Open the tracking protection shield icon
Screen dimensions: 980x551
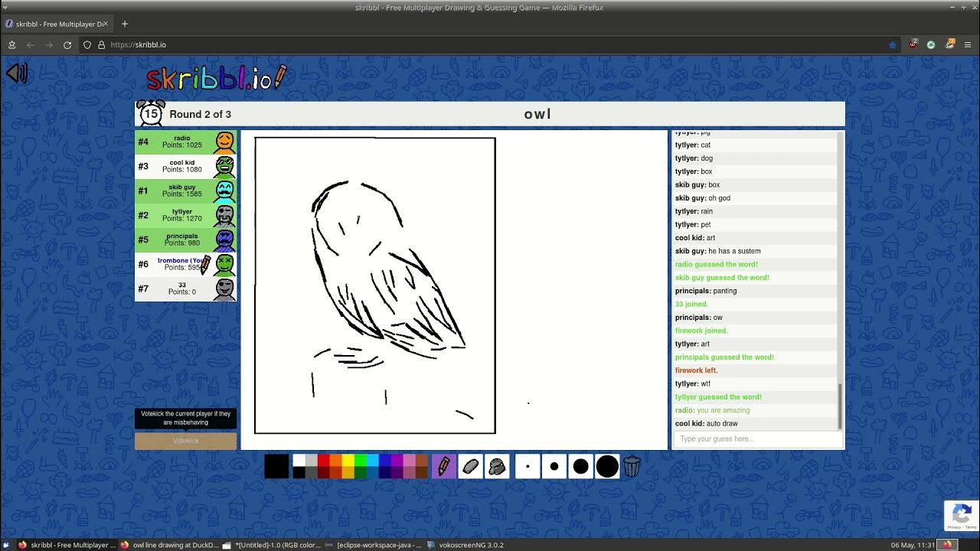tap(87, 45)
